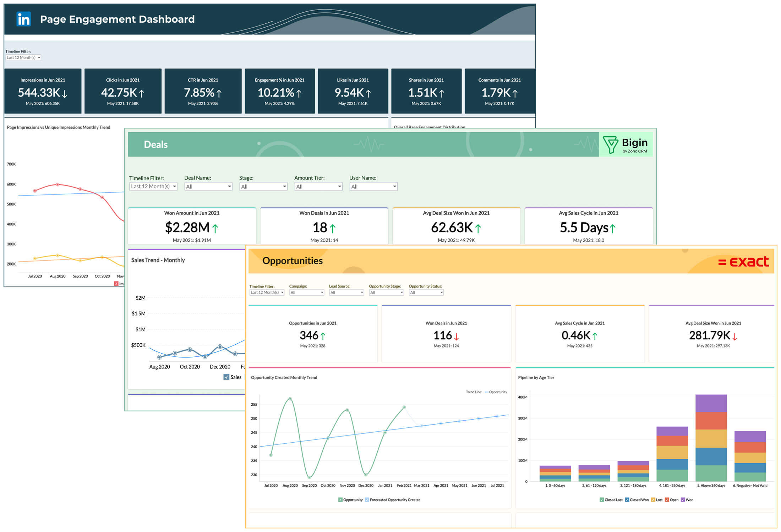The image size is (781, 532).
Task: Click the Won legend color swatch
Action: [x=683, y=499]
